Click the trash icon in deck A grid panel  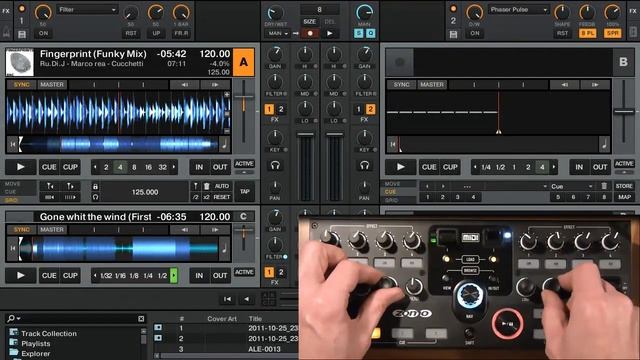pos(207,186)
